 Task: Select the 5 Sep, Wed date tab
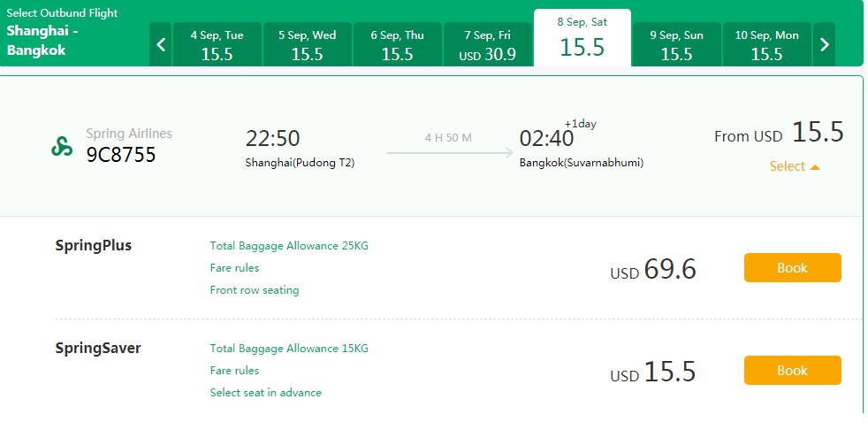click(x=308, y=44)
